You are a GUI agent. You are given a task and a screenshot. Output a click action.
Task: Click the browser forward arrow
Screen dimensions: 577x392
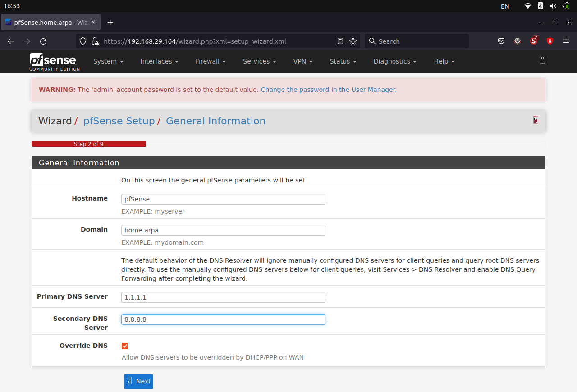(27, 41)
